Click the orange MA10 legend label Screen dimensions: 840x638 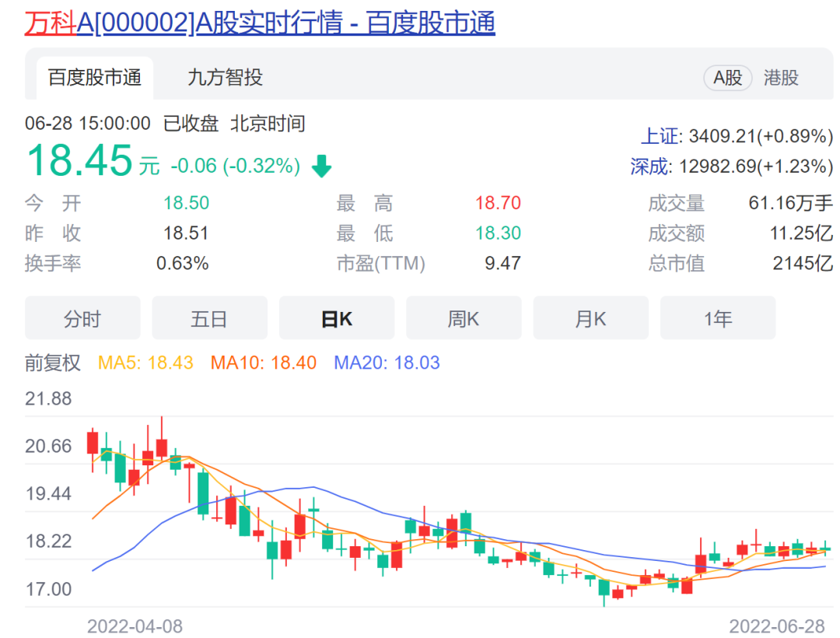264,363
